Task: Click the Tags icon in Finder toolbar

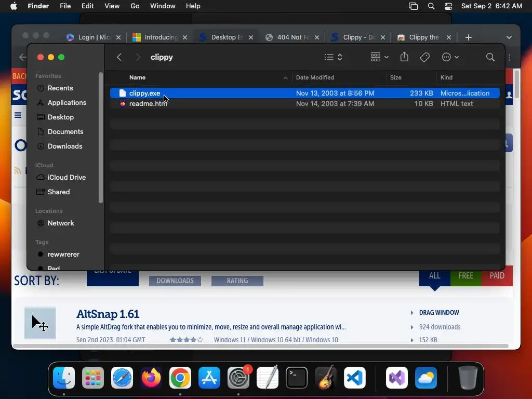Action: pyautogui.click(x=424, y=57)
